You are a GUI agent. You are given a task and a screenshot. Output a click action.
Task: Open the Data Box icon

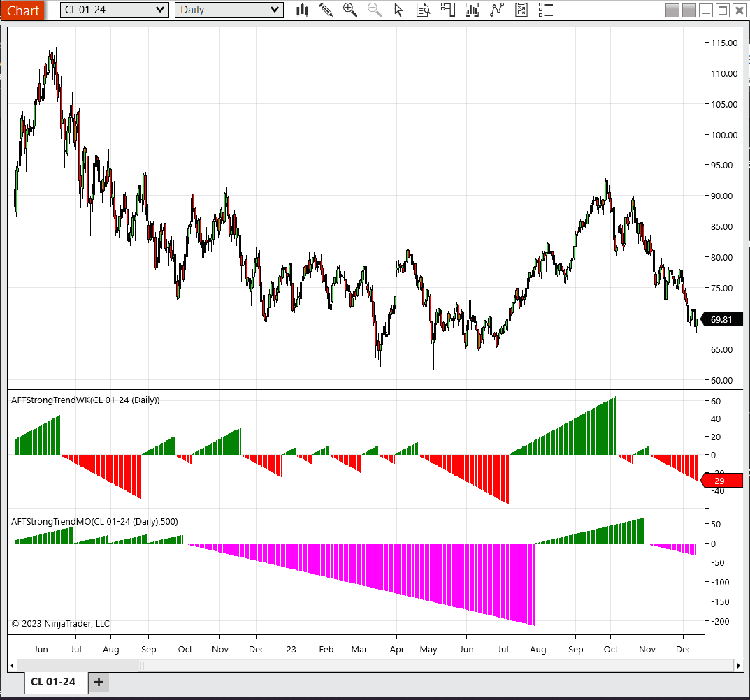[x=424, y=10]
